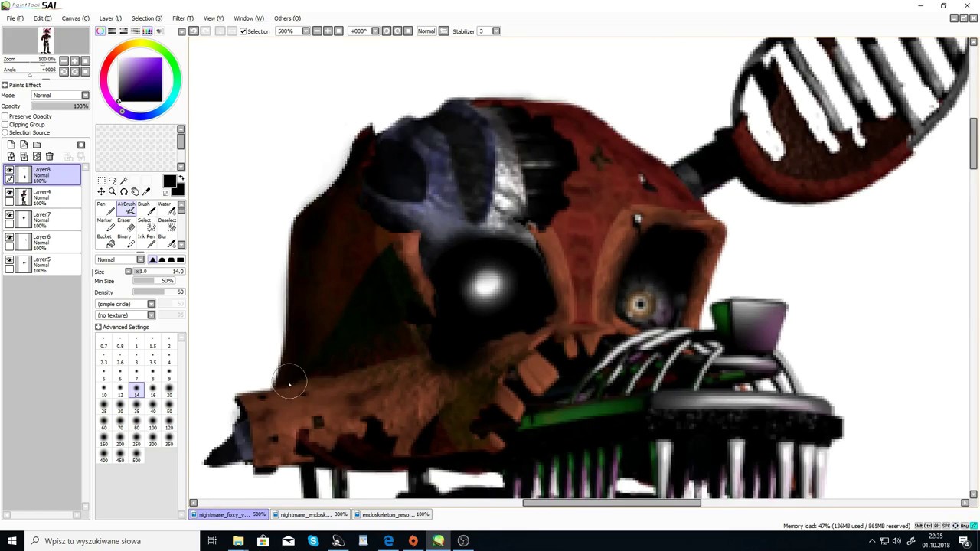
Task: Select the Bucket tool
Action: pyautogui.click(x=104, y=240)
